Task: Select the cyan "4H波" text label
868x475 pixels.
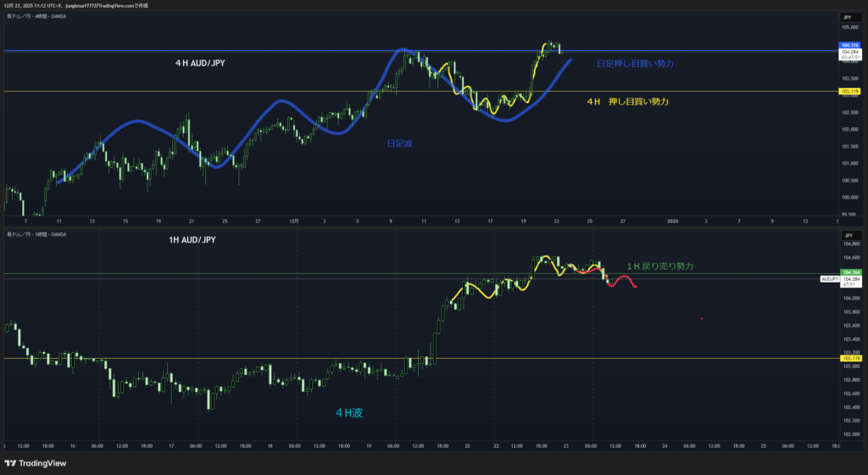Action: tap(348, 413)
